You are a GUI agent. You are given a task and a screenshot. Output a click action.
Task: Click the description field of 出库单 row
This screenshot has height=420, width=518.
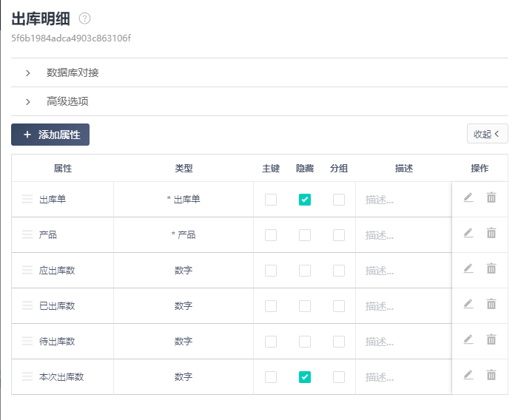(403, 200)
